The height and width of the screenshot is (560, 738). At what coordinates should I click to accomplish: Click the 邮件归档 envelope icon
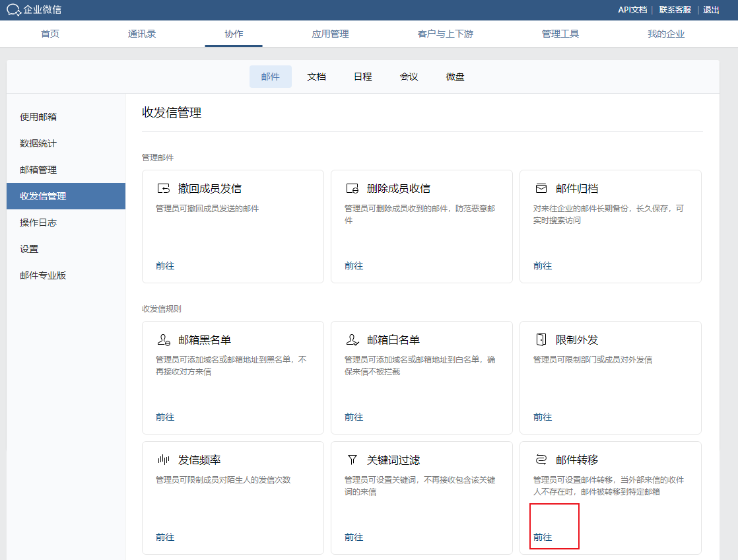point(541,189)
